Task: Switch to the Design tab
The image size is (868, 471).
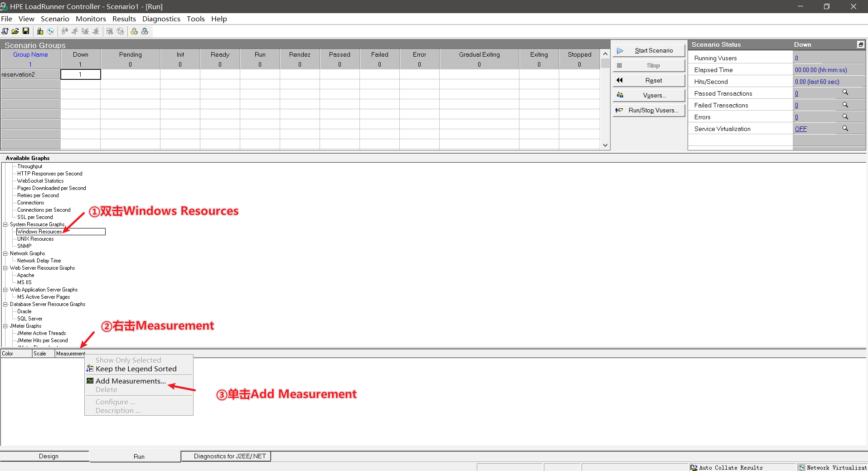Action: (48, 456)
